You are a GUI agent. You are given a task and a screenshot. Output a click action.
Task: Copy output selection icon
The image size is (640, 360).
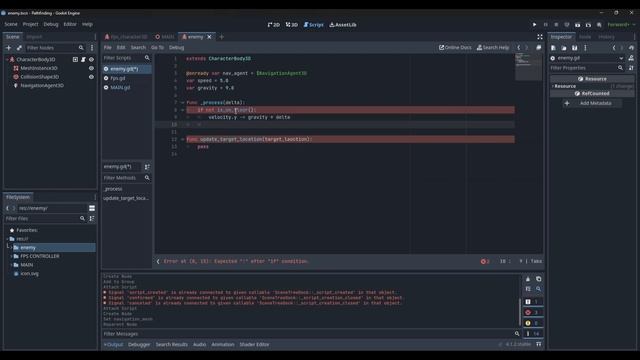[x=538, y=279]
